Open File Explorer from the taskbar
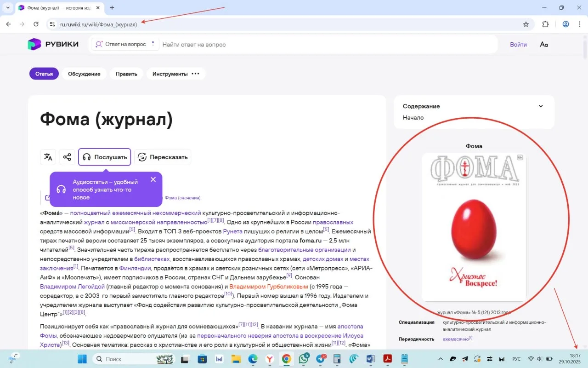 (x=236, y=359)
